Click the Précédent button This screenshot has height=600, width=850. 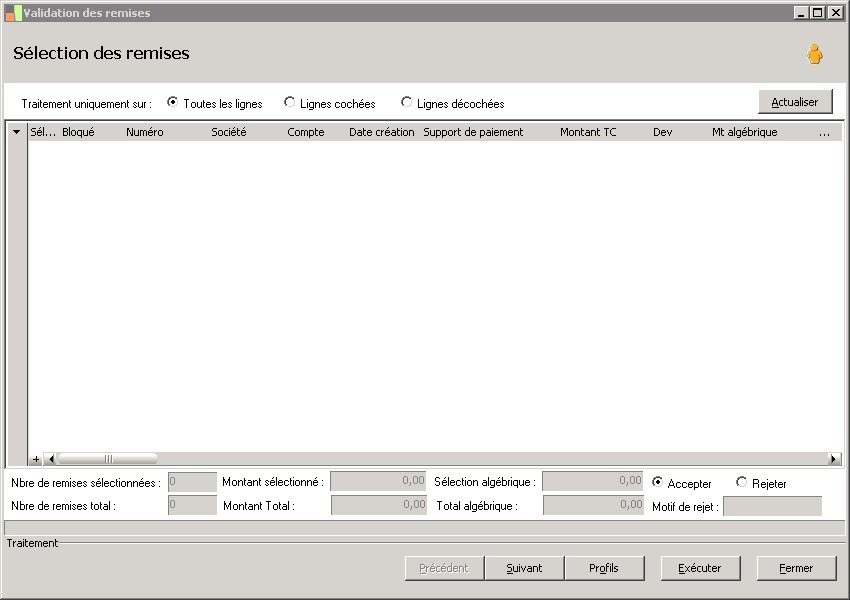(x=444, y=568)
